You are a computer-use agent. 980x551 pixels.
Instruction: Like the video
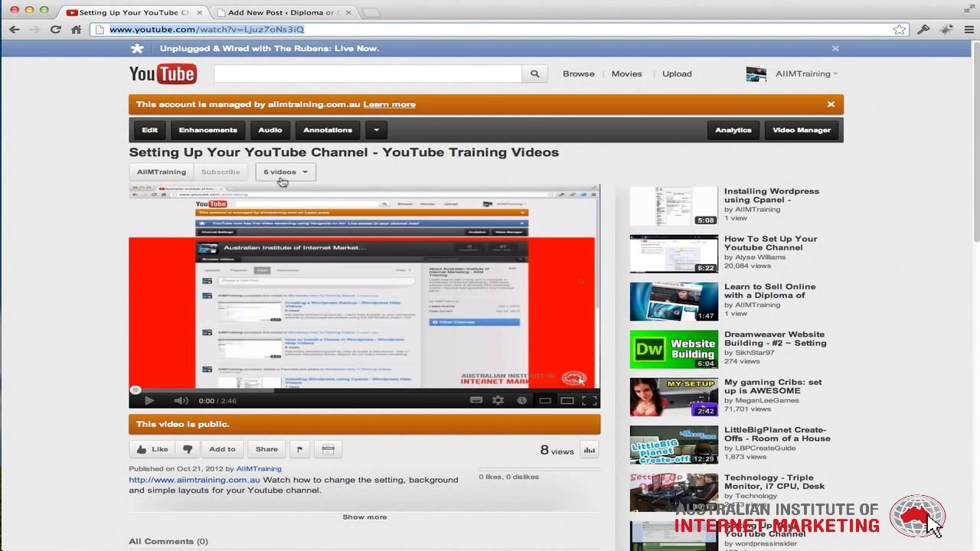pyautogui.click(x=152, y=449)
